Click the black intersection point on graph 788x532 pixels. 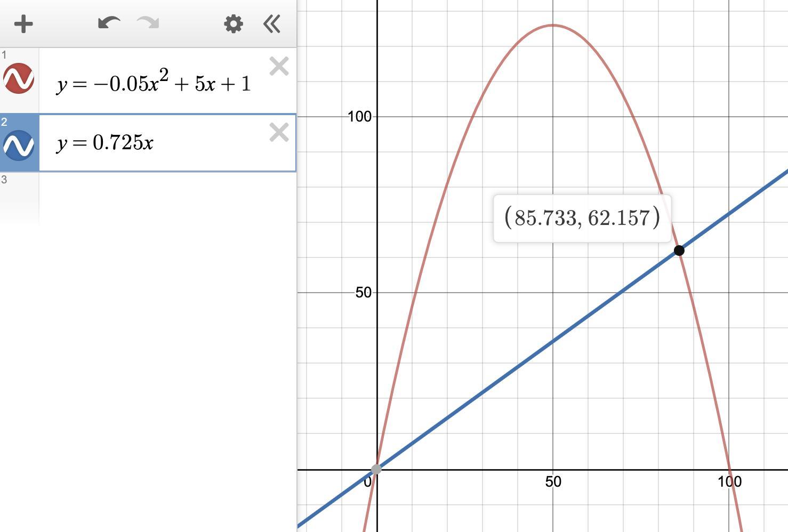(x=679, y=251)
